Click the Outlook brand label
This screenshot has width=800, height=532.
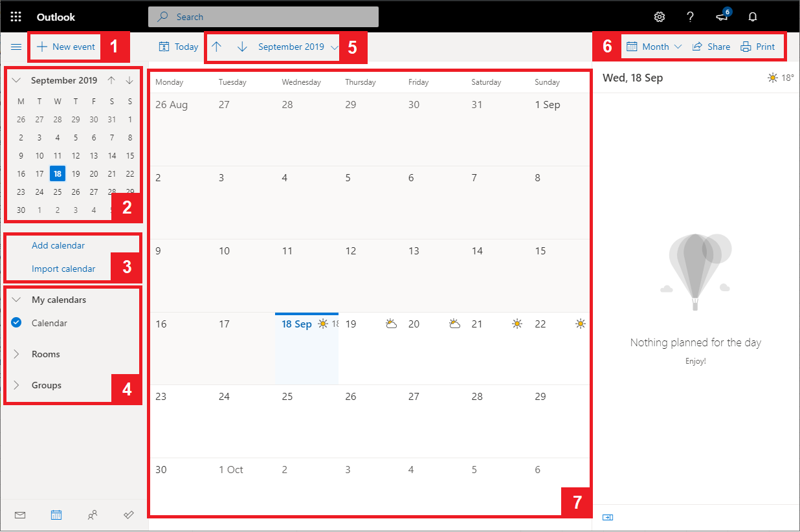56,17
